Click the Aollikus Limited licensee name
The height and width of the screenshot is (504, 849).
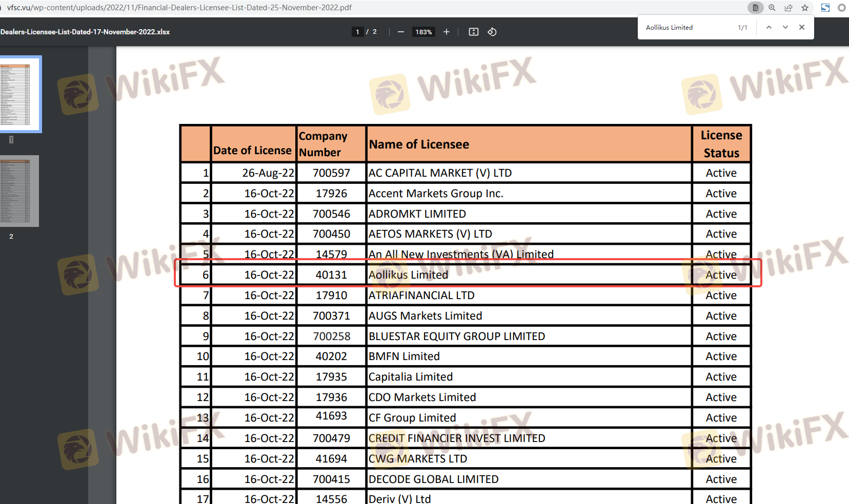[408, 275]
